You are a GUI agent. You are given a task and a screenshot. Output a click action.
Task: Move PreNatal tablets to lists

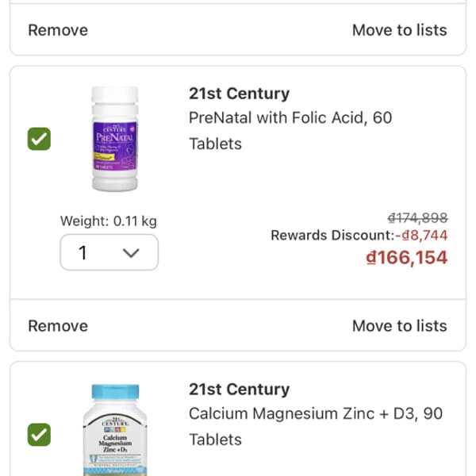point(400,326)
